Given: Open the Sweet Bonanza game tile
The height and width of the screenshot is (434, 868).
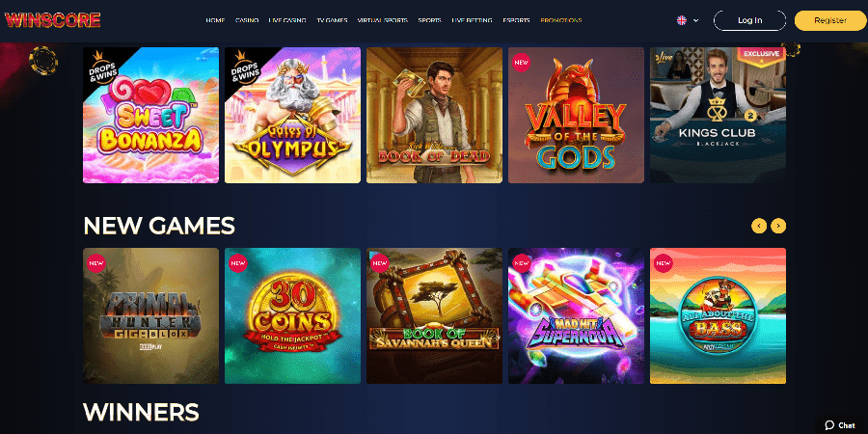Looking at the screenshot, I should tap(151, 115).
